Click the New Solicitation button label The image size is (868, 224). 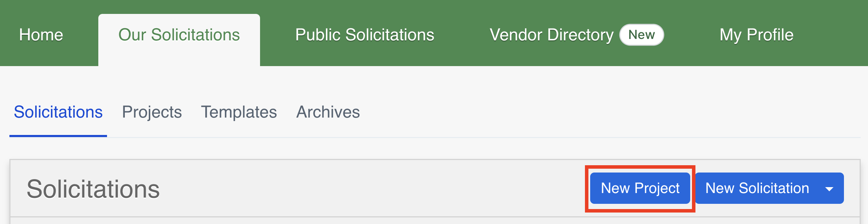click(x=757, y=188)
